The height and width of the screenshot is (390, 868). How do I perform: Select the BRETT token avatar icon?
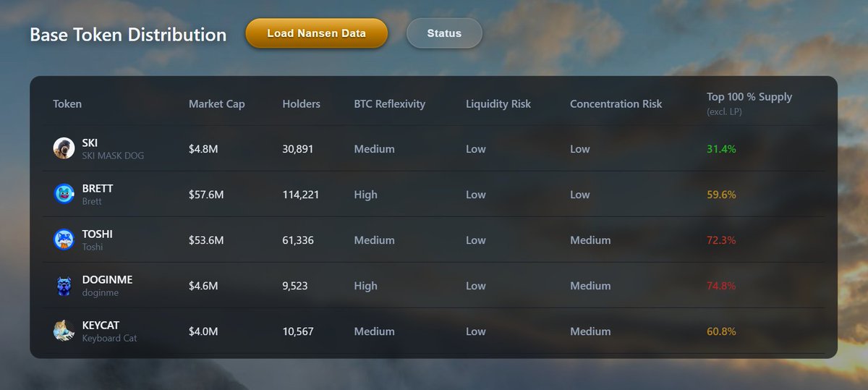coord(64,194)
